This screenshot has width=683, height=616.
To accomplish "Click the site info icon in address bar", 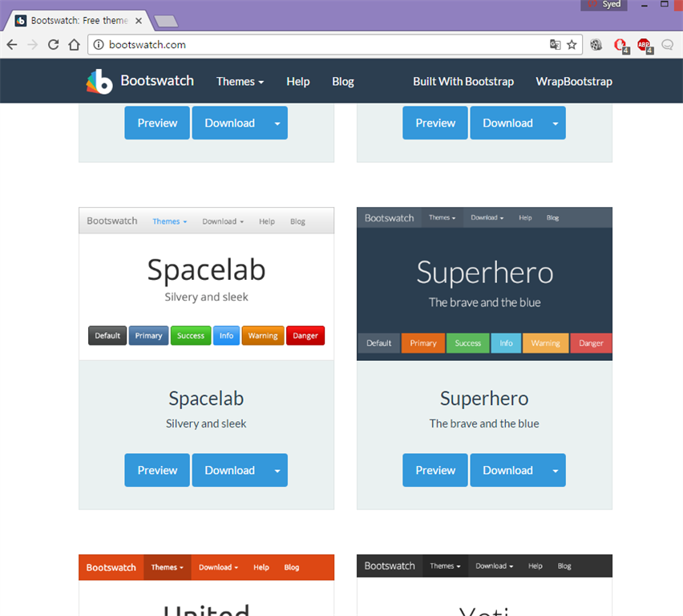I will coord(99,44).
